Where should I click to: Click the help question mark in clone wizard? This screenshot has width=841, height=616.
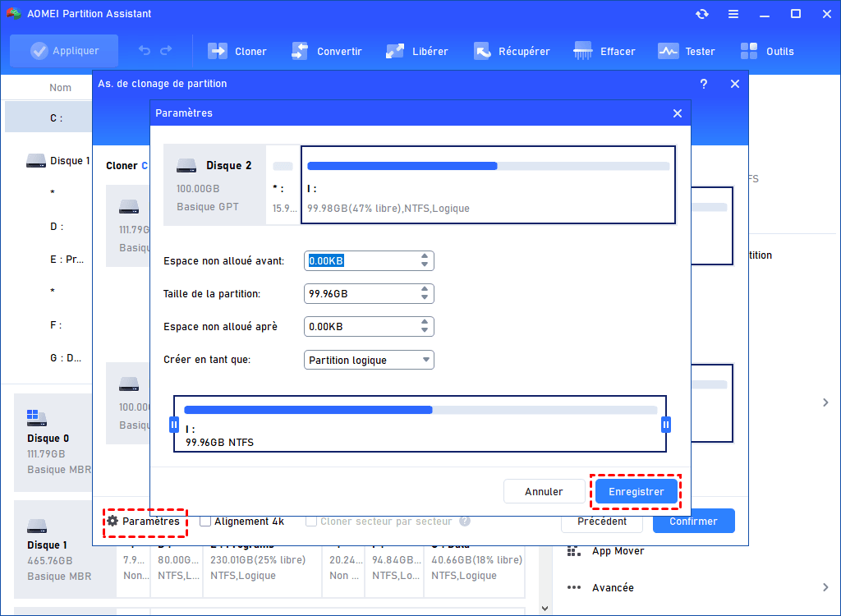(704, 84)
